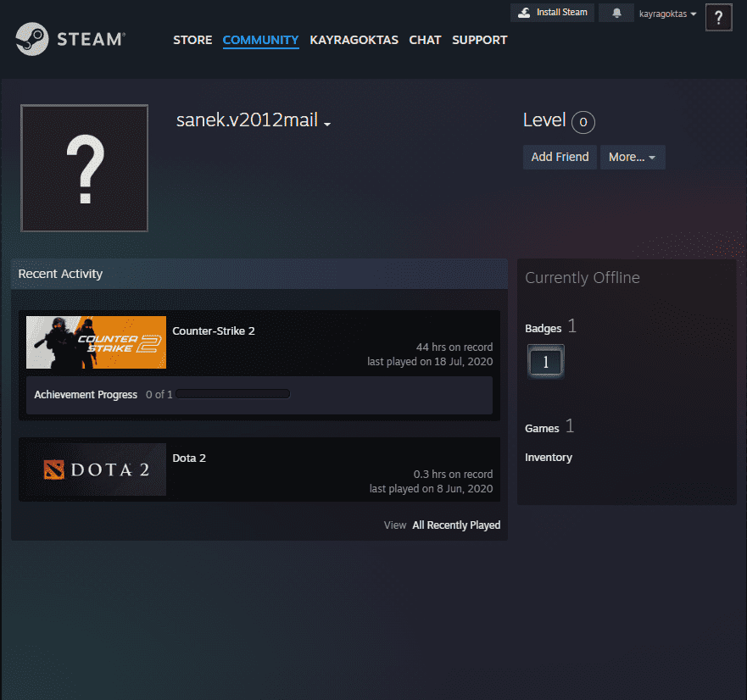Click the Achievement Progress bar
This screenshot has width=747, height=700.
[x=233, y=392]
